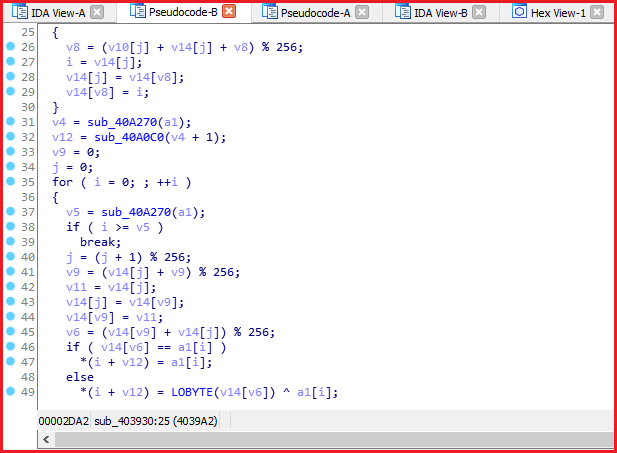This screenshot has width=617, height=453.
Task: Switch to the IDA View-B tab
Action: tap(440, 13)
